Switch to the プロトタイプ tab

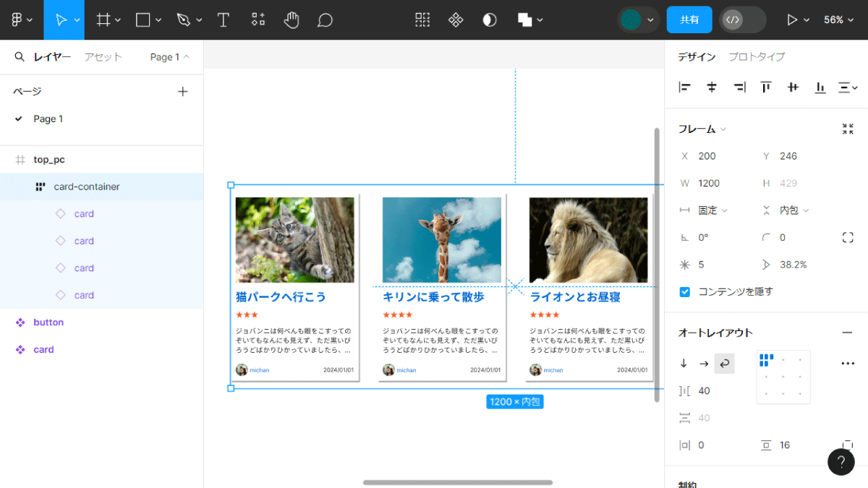pyautogui.click(x=757, y=56)
